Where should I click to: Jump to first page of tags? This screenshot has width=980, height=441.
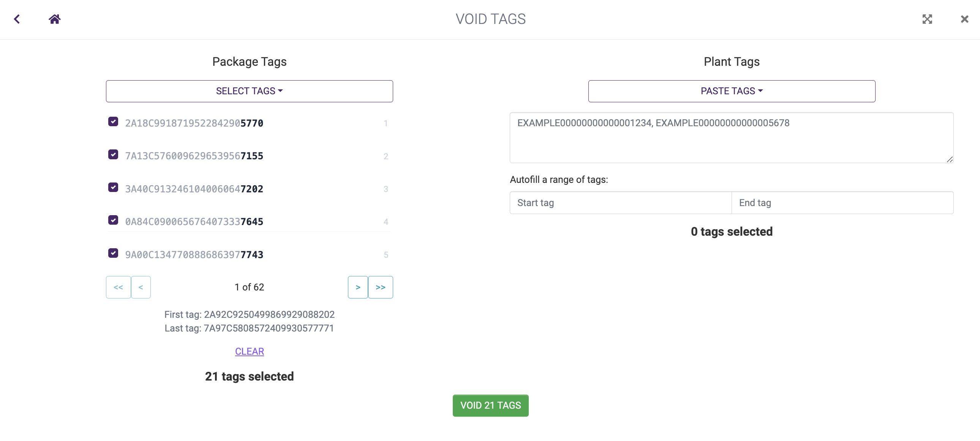pyautogui.click(x=118, y=287)
